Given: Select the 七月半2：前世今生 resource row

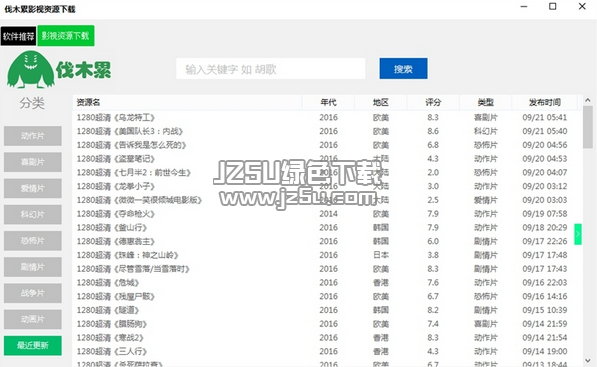Looking at the screenshot, I should 327,172.
